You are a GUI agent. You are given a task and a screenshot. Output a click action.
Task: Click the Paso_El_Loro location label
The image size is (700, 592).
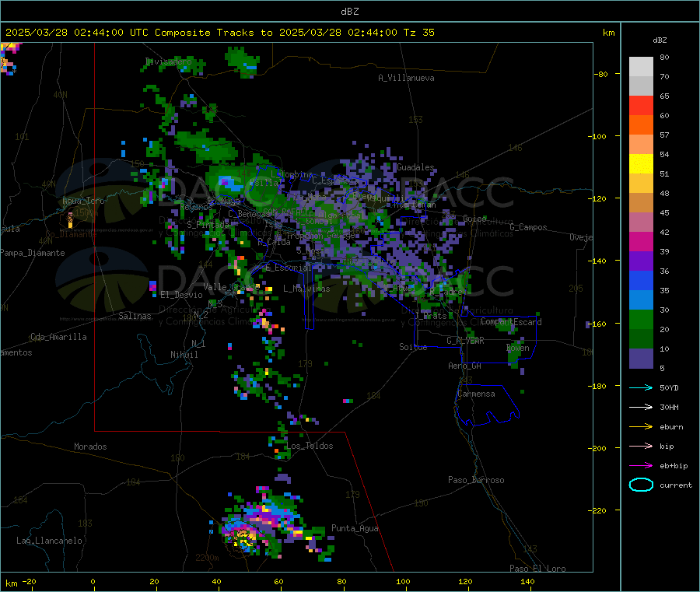[x=538, y=569]
